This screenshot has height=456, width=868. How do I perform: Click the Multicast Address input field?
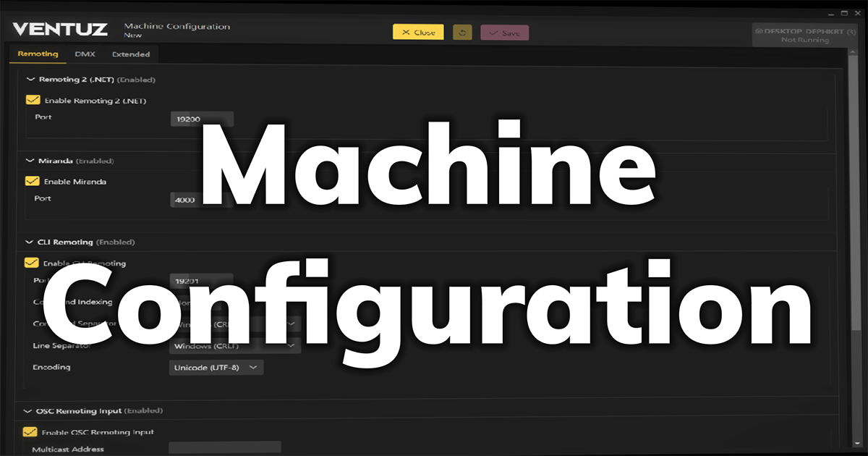pos(224,447)
